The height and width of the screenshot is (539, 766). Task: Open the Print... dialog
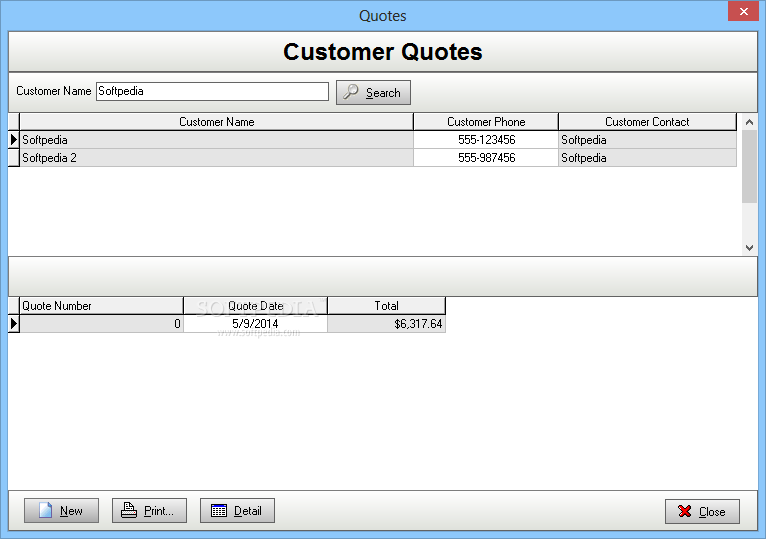tap(149, 511)
